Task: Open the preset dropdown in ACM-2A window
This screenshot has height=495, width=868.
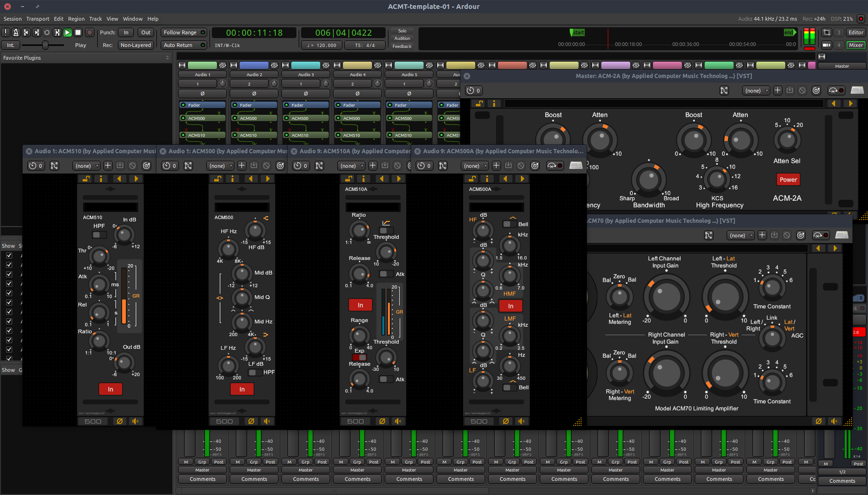Action: 756,91
